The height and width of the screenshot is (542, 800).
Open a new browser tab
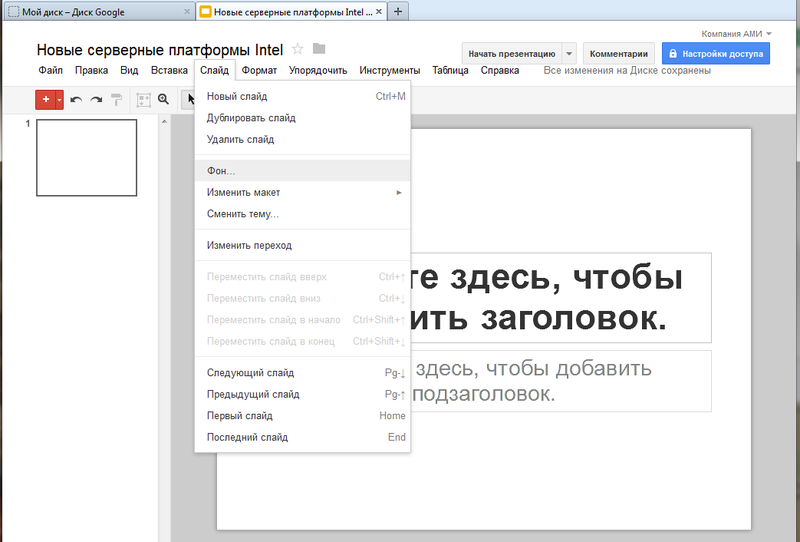pyautogui.click(x=398, y=12)
